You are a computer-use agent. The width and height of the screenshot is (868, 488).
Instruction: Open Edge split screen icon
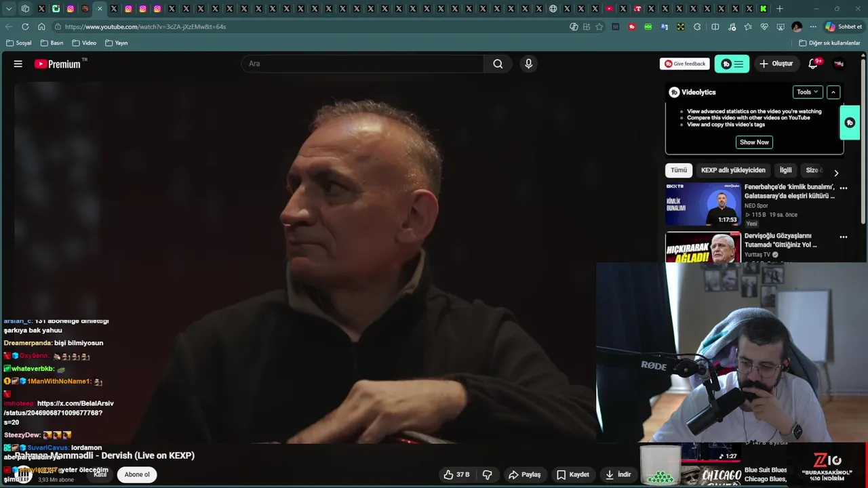[715, 26]
